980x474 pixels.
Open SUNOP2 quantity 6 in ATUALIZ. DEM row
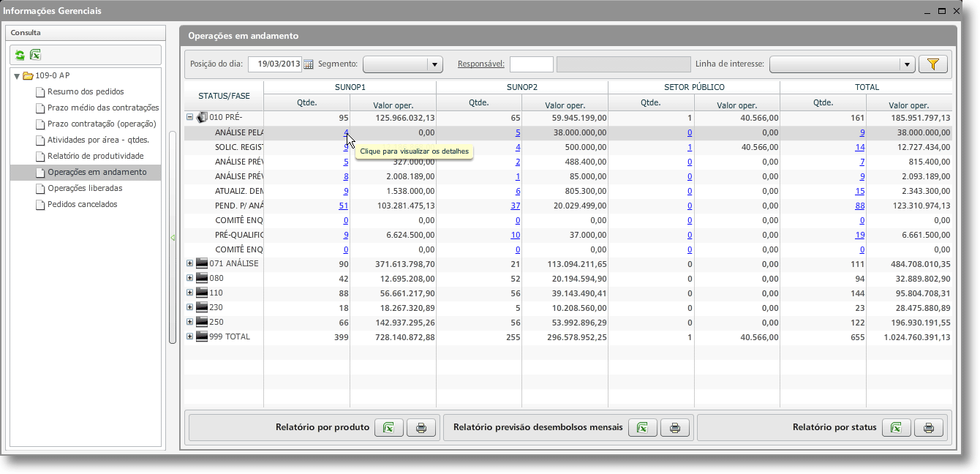coord(518,191)
